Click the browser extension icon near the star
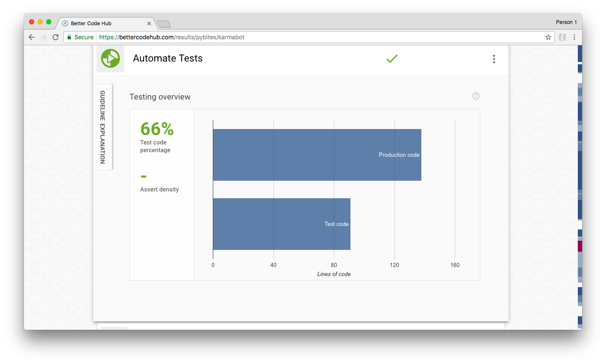Viewport: 606px width, 364px height. point(562,37)
